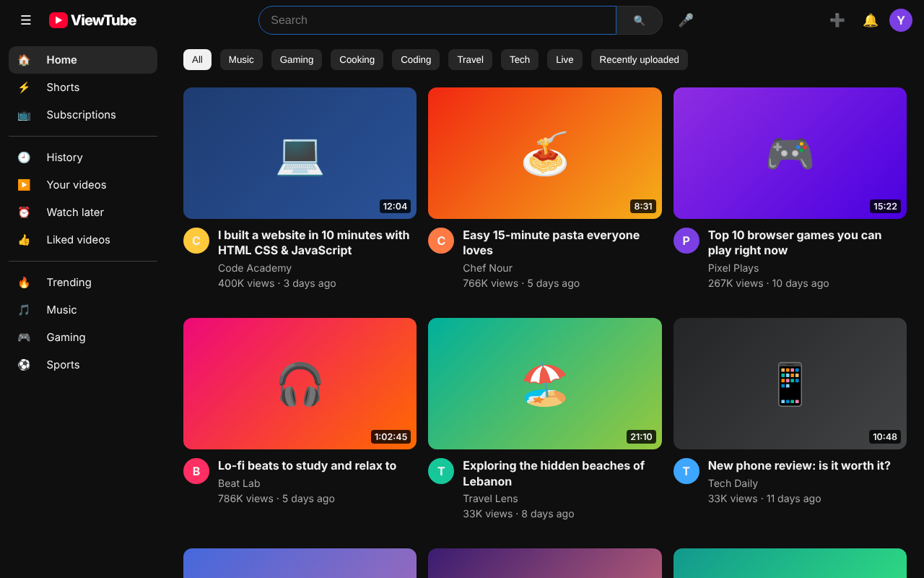Click the Search input field
924x578 pixels.
(x=437, y=20)
